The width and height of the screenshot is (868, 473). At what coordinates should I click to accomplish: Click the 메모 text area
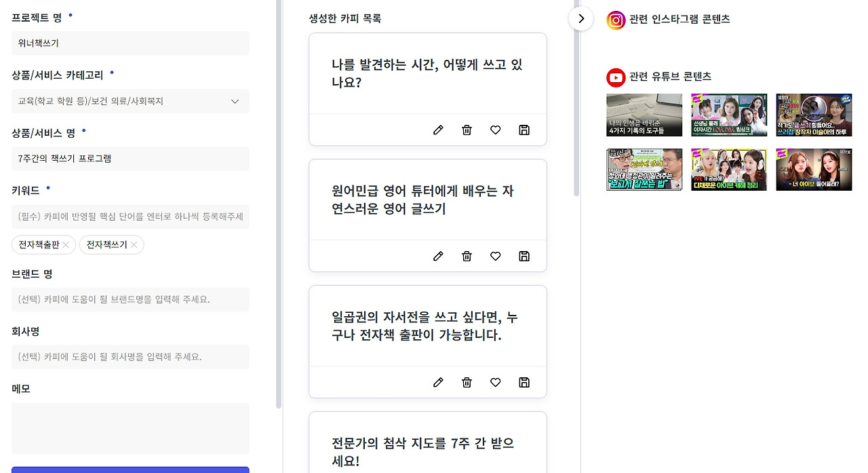[x=130, y=428]
